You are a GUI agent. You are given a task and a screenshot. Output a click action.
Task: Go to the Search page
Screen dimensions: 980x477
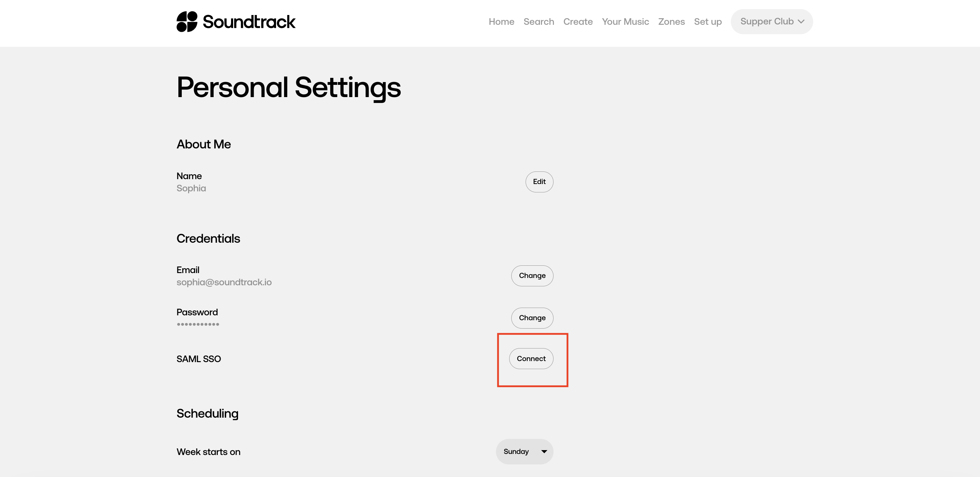click(538, 22)
